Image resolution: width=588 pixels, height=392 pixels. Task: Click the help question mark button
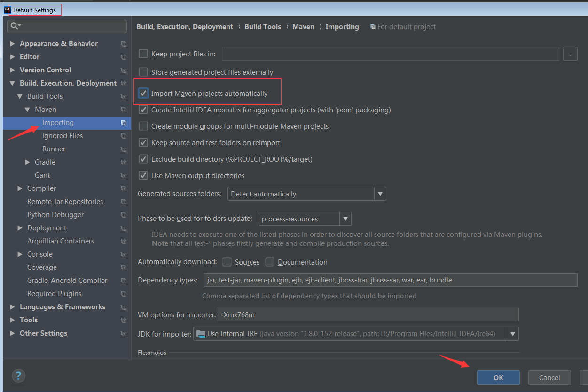pyautogui.click(x=18, y=376)
